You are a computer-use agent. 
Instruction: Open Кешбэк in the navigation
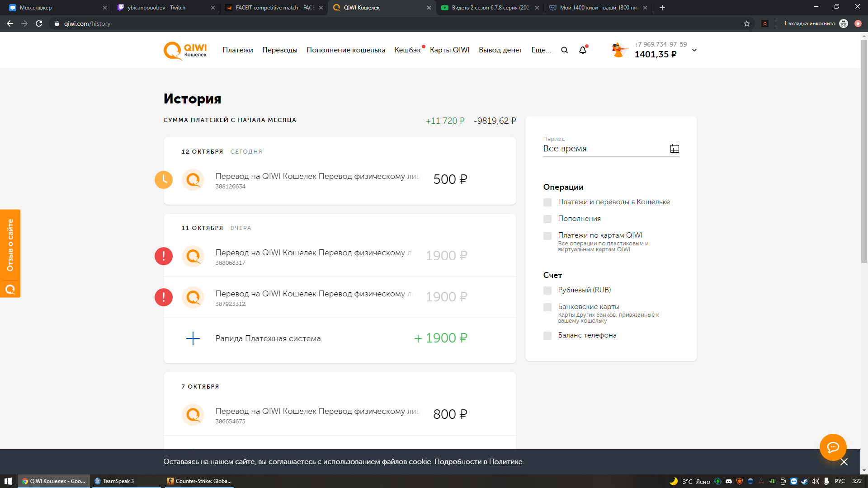point(408,50)
